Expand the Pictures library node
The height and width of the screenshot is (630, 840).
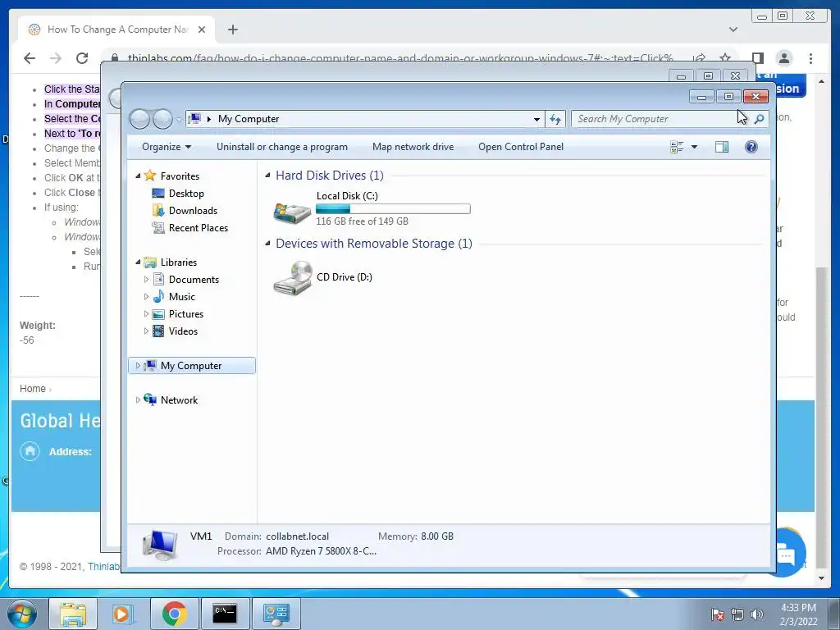coord(146,314)
